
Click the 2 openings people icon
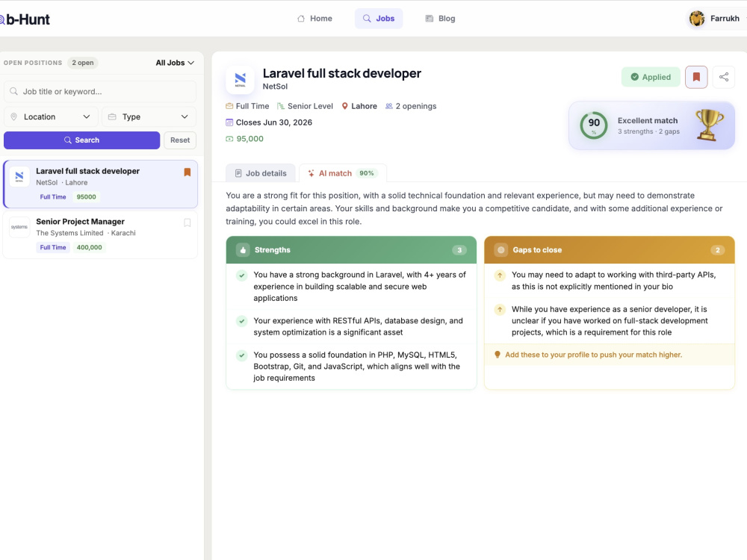[x=389, y=106]
